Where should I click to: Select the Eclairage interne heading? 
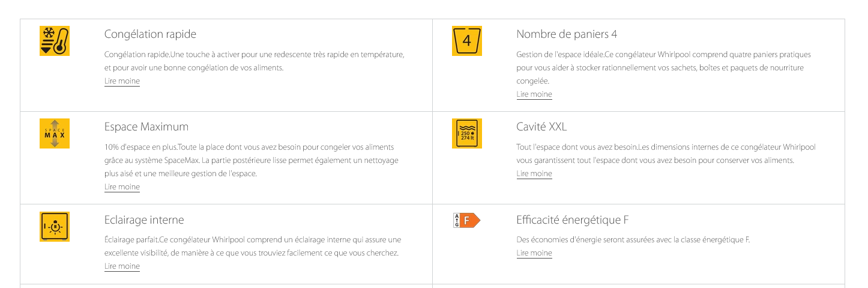coord(144,220)
